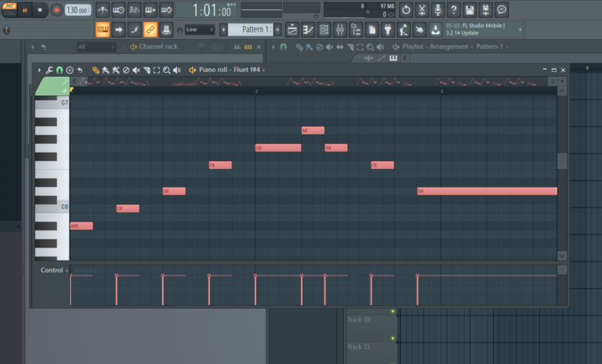
Task: Click the FL Studio Mobile 3.2.14 Update news
Action: 480,29
